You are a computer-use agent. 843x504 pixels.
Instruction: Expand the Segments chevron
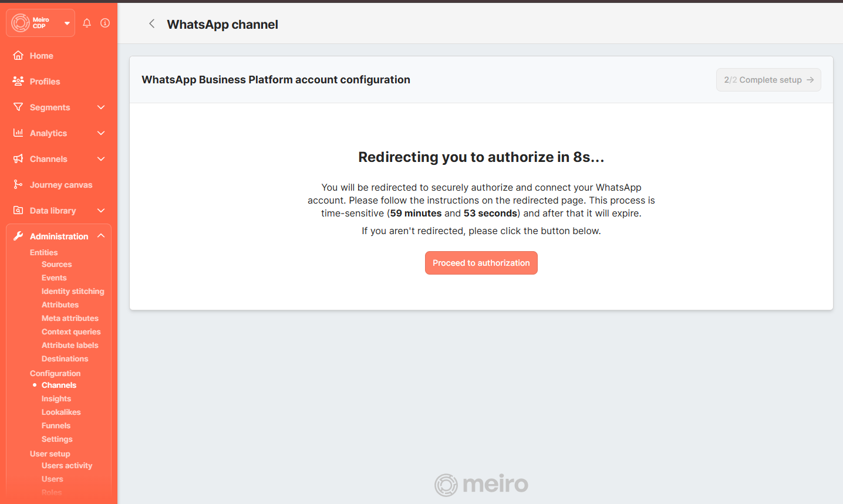(x=101, y=107)
